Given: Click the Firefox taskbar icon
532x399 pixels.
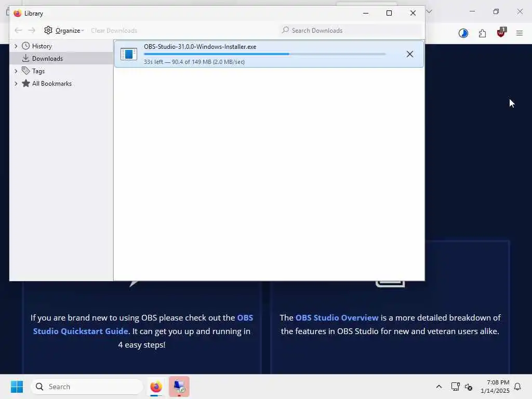Looking at the screenshot, I should pyautogui.click(x=156, y=387).
